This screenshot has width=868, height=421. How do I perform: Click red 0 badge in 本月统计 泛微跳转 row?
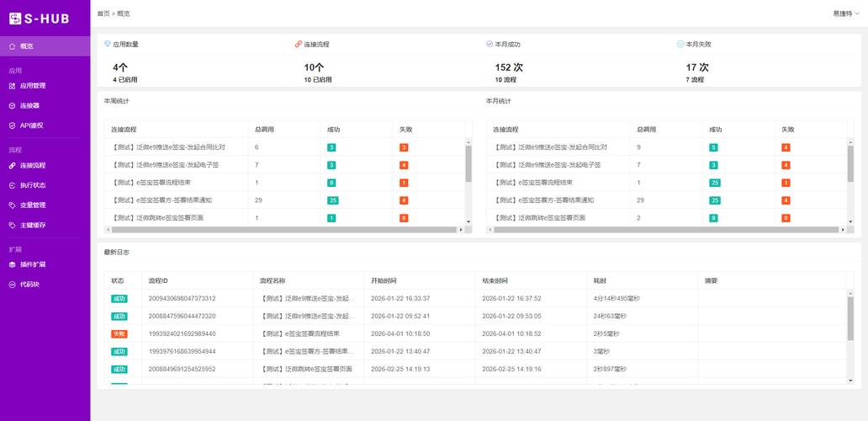(x=786, y=218)
